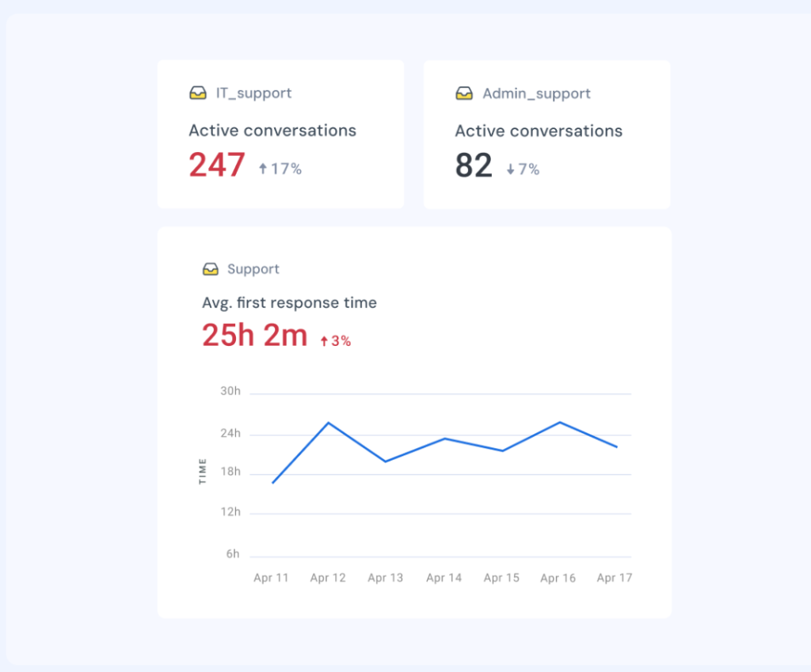Click the red up arrow beside 3%
Image resolution: width=811 pixels, height=672 pixels.
coord(324,341)
